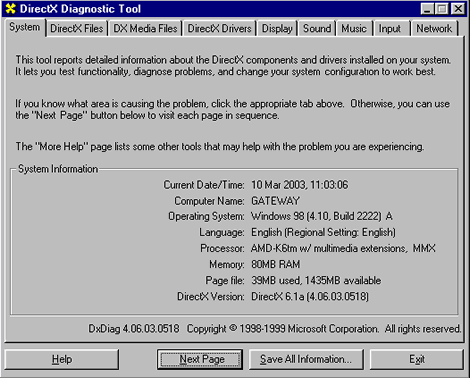The image size is (470, 378).
Task: Select the DirectX Drivers tab
Action: (x=219, y=29)
